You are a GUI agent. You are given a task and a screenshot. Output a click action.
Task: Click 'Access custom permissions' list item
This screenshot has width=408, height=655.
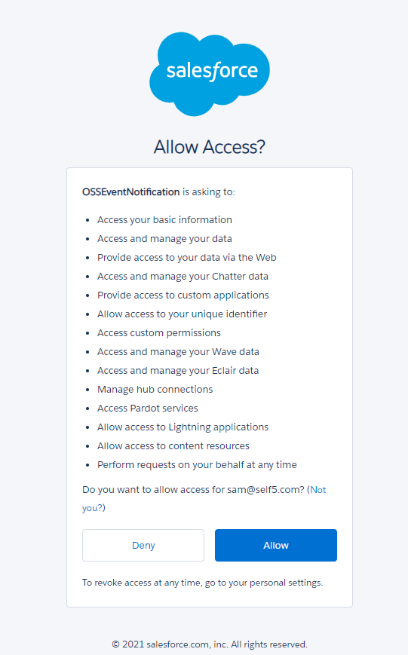point(159,333)
